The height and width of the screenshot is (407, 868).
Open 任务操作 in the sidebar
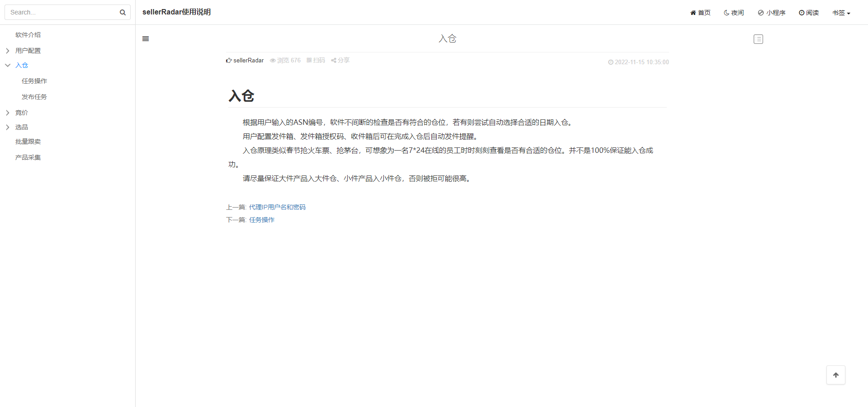(x=34, y=81)
